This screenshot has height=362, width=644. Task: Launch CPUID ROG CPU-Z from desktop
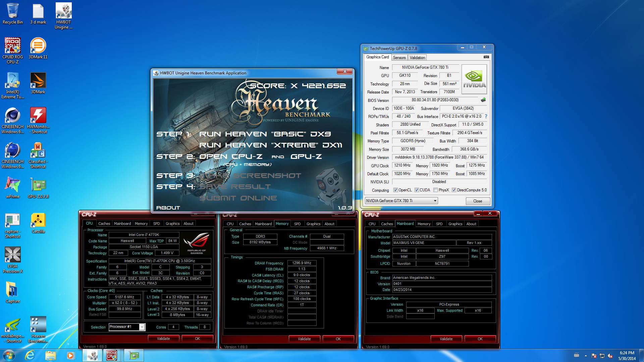13,50
